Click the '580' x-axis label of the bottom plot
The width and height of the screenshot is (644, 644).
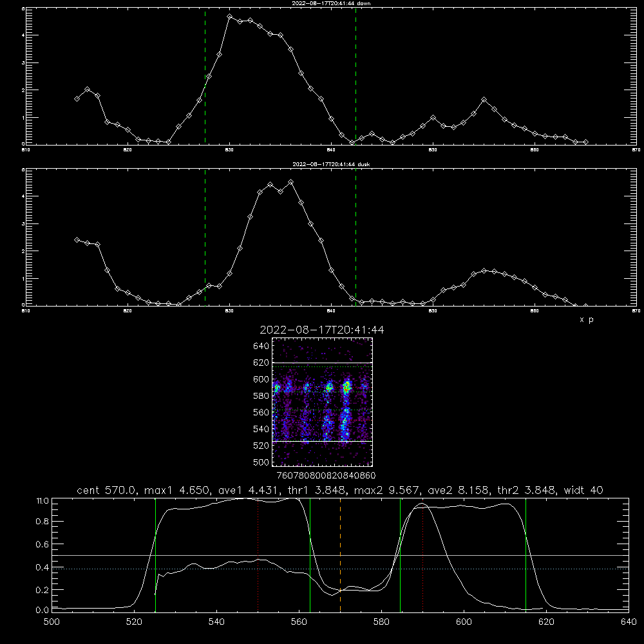381,622
